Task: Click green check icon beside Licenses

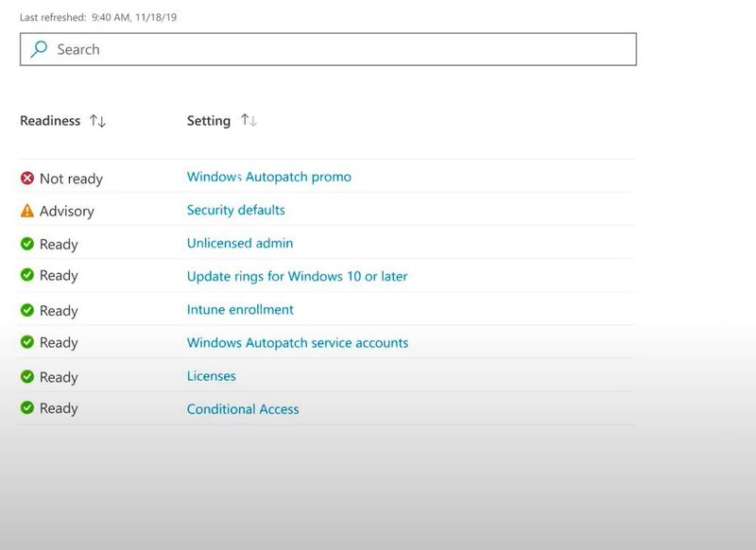Action: click(x=27, y=376)
